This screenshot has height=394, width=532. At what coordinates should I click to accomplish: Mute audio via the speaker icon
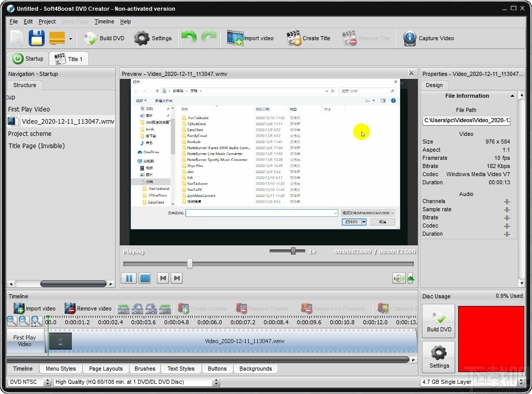(x=399, y=277)
